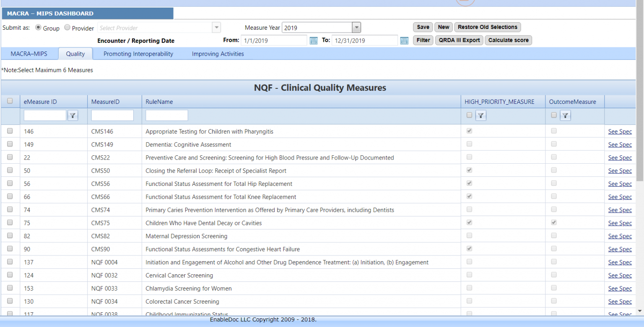The image size is (644, 327).
Task: Select the 'Children Who Have Dental Decay or Cavities' cell
Action: pyautogui.click(x=301, y=223)
